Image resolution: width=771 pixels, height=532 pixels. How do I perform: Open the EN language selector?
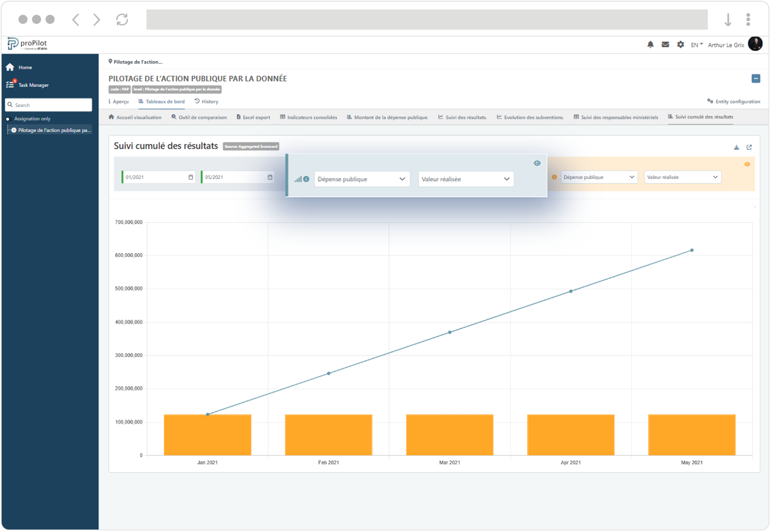pyautogui.click(x=696, y=45)
